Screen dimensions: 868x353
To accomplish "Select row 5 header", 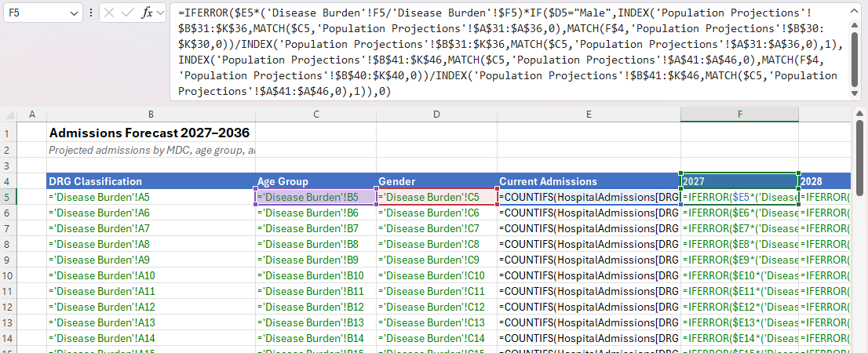I will tap(9, 197).
